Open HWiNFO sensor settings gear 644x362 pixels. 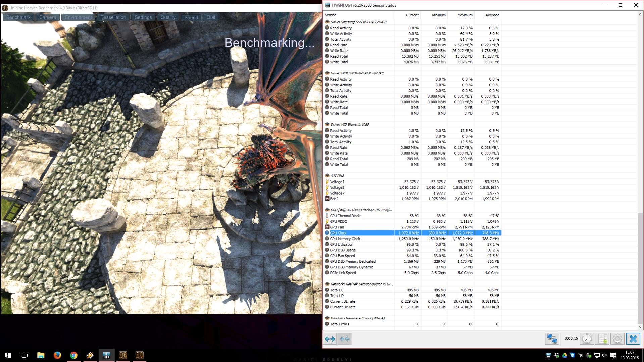[617, 339]
